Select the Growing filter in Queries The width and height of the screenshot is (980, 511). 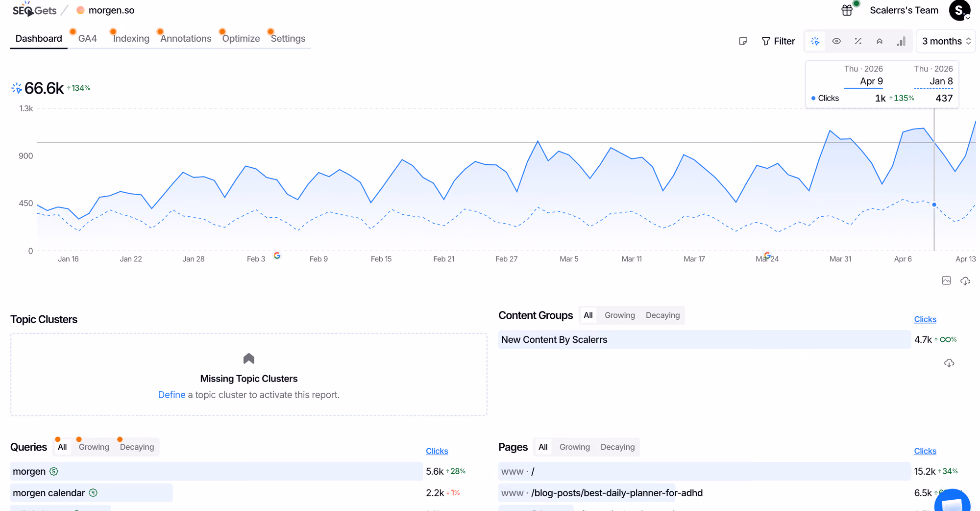tap(94, 447)
